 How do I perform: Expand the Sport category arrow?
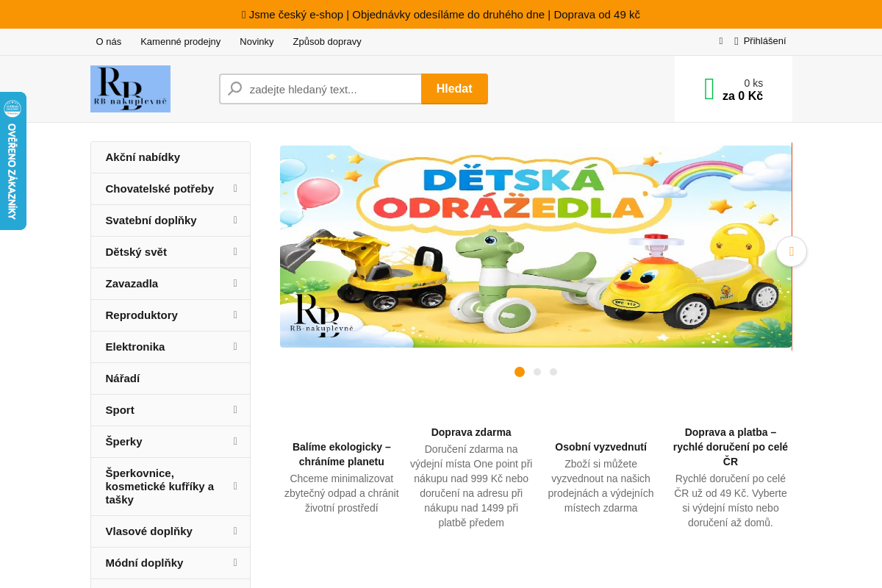235,410
